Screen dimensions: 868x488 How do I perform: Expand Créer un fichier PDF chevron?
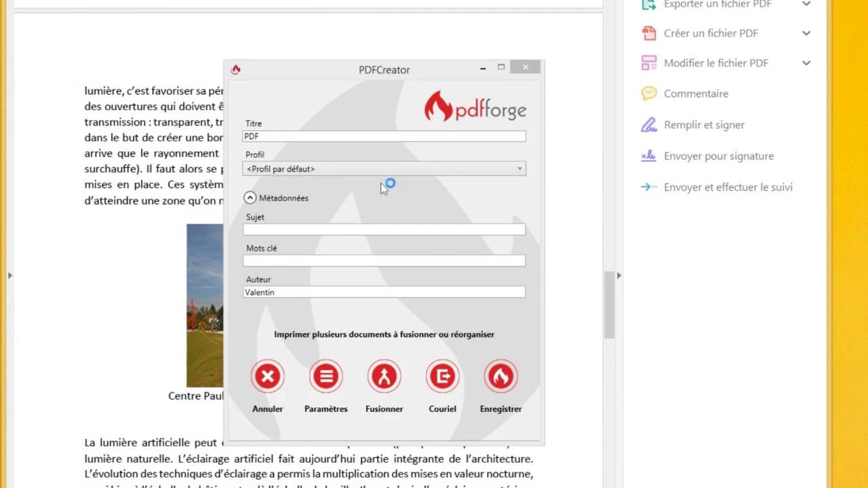(806, 33)
